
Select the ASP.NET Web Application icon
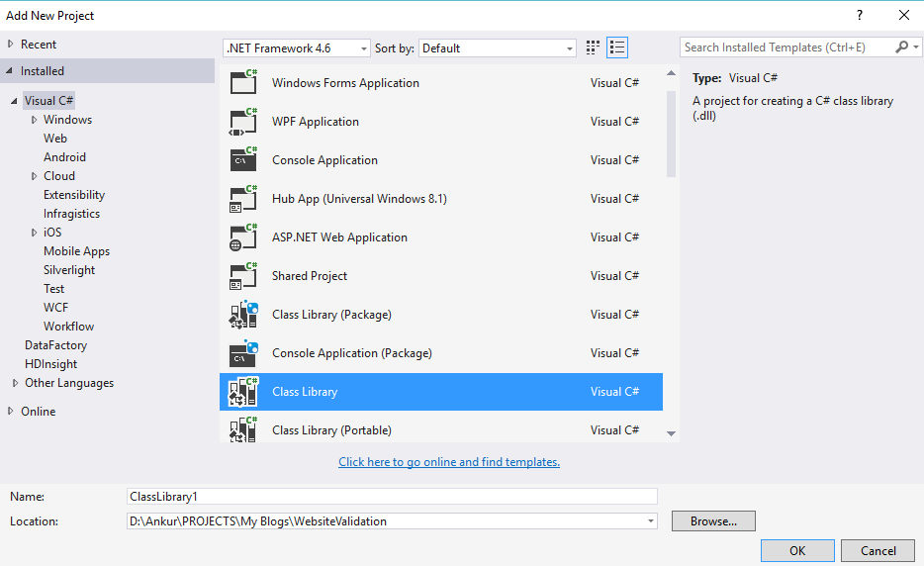[x=243, y=237]
